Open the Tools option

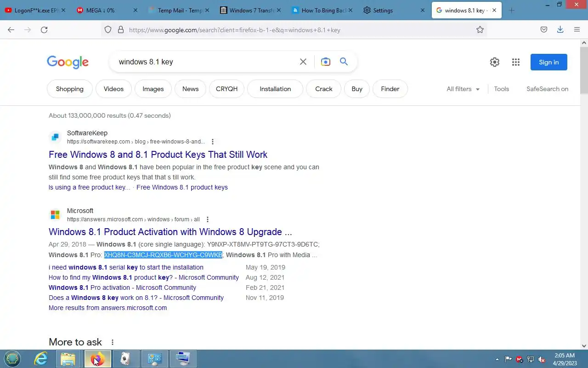click(502, 89)
